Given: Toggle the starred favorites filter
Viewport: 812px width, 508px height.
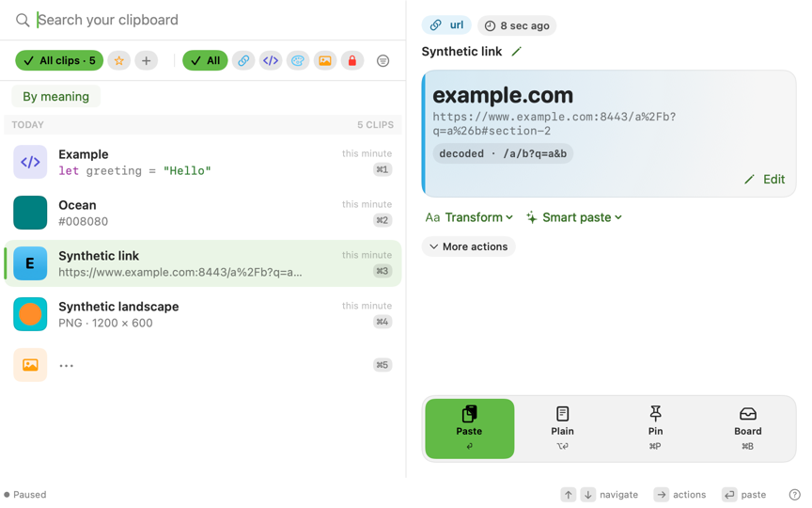Looking at the screenshot, I should click(119, 60).
